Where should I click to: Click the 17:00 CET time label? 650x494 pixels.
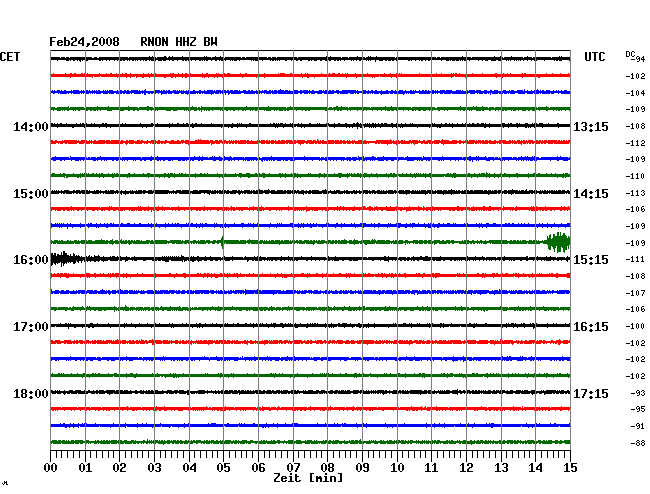coord(31,327)
